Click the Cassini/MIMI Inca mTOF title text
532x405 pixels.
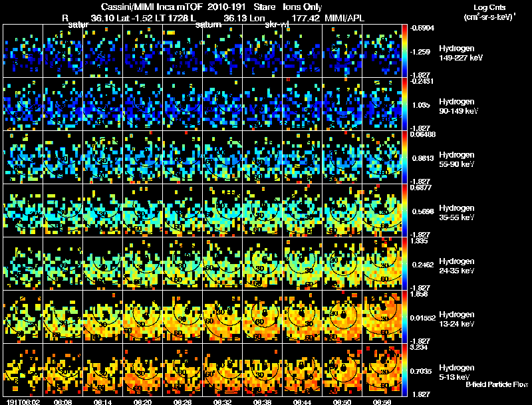click(x=152, y=7)
